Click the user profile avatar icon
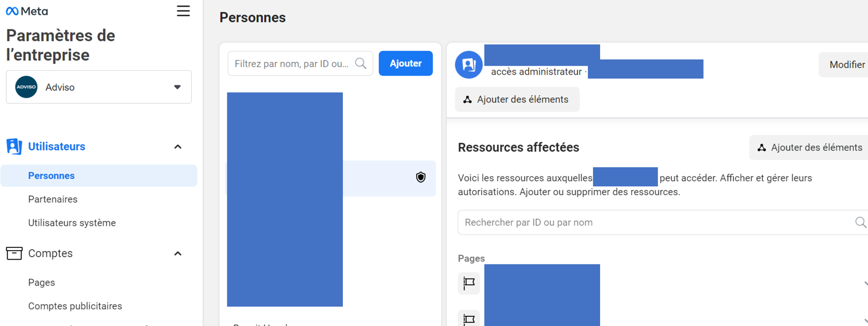Viewport: 868px width, 326px height. click(x=469, y=65)
